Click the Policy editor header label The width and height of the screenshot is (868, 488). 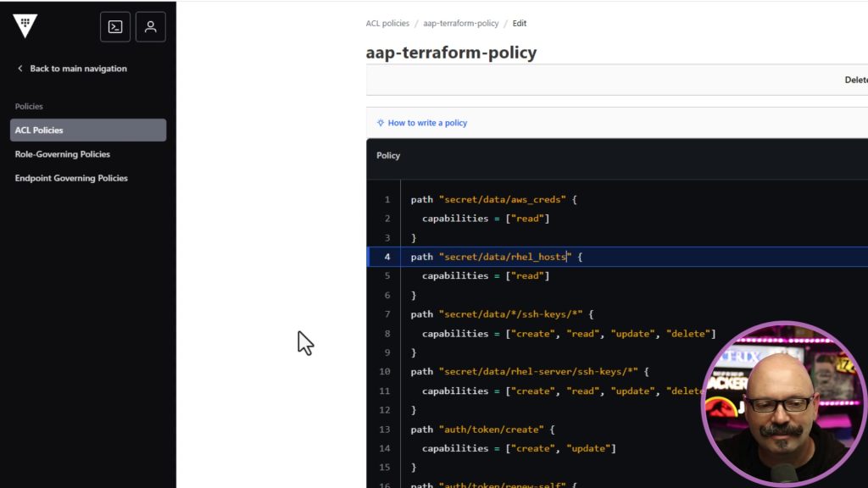[388, 156]
